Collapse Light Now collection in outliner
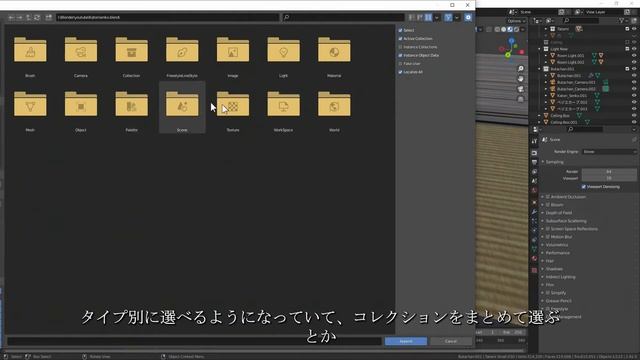Image resolution: width=640 pixels, height=360 pixels. (x=540, y=49)
